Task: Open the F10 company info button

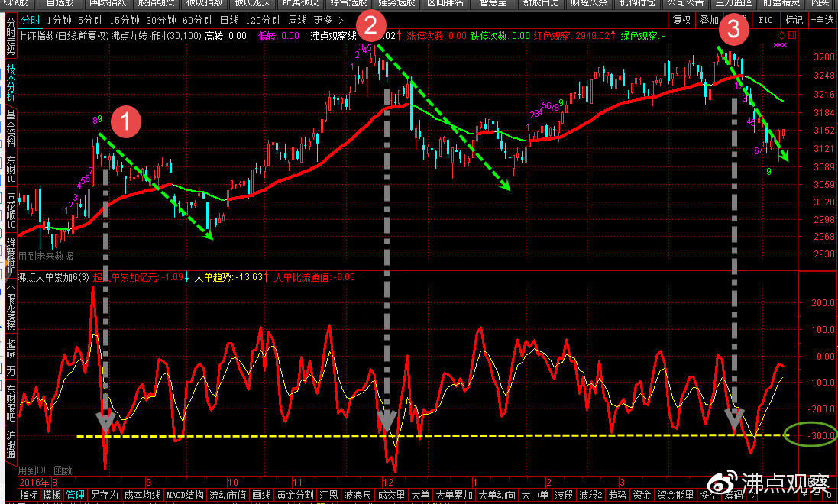Action: [x=766, y=20]
